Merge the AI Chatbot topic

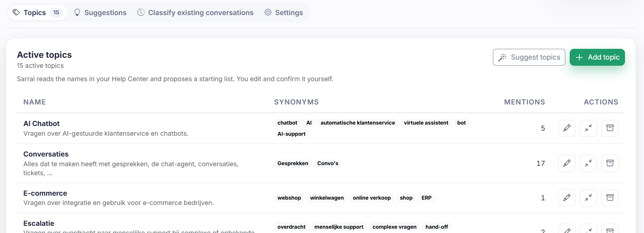[588, 128]
